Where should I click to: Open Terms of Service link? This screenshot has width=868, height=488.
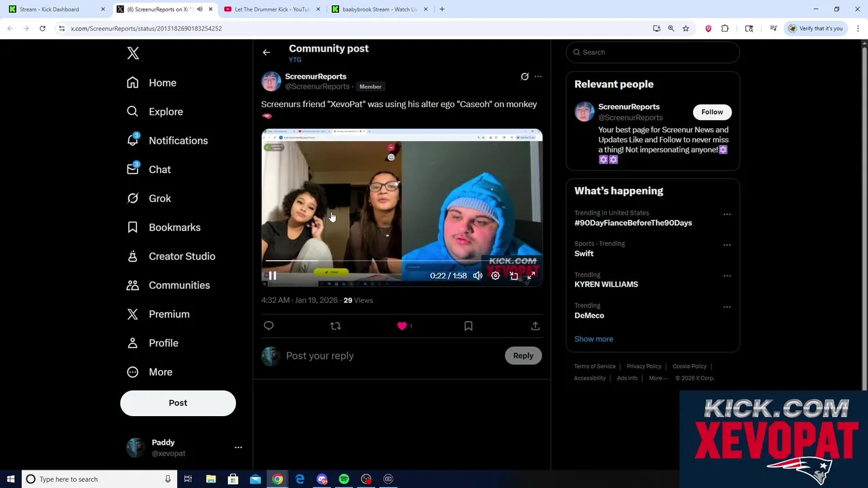pyautogui.click(x=595, y=367)
